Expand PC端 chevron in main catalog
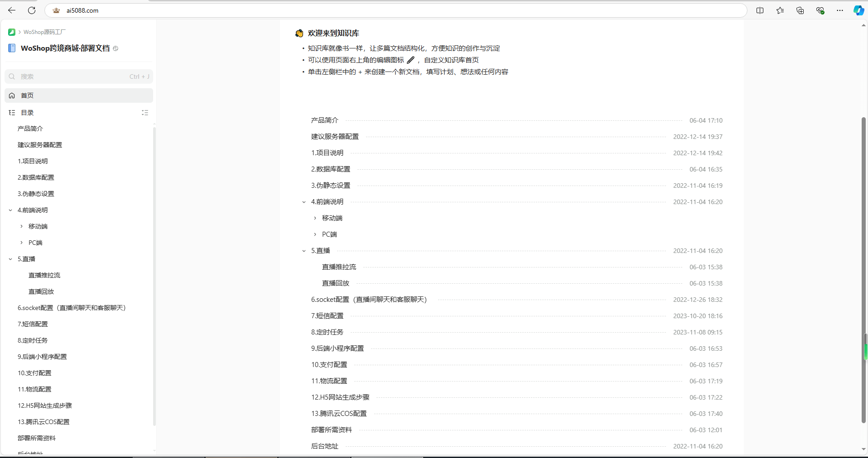 point(315,234)
